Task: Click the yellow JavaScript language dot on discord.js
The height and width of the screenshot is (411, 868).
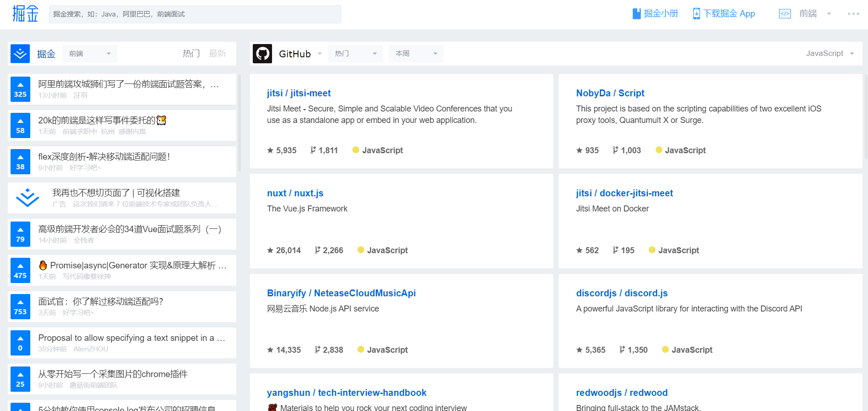Action: coord(665,350)
